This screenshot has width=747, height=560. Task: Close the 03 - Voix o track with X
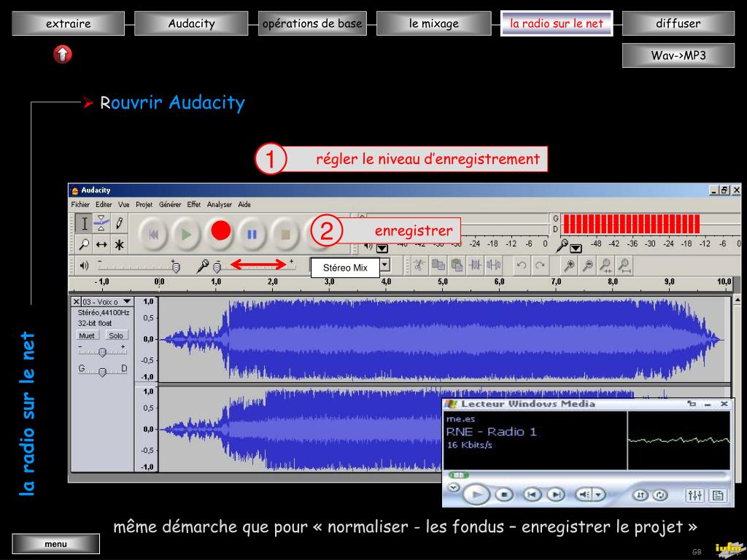pos(76,301)
